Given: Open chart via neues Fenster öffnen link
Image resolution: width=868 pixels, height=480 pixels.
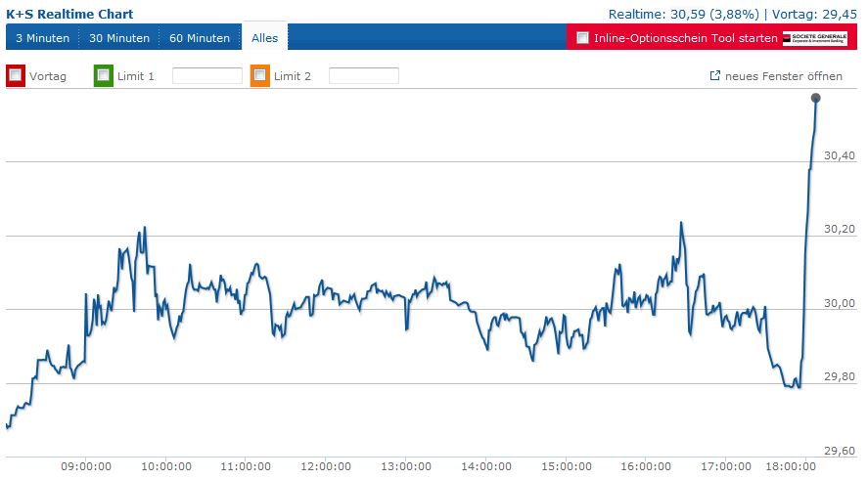Looking at the screenshot, I should click(x=783, y=76).
